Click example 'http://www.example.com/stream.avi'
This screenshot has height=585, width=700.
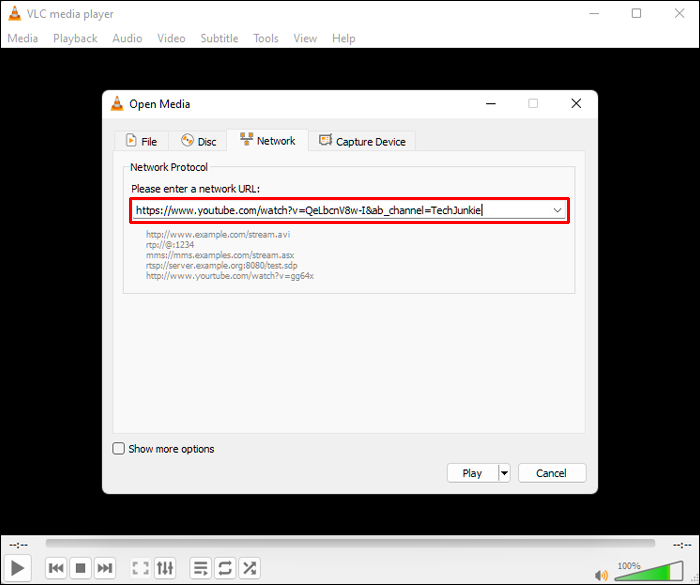(x=218, y=234)
